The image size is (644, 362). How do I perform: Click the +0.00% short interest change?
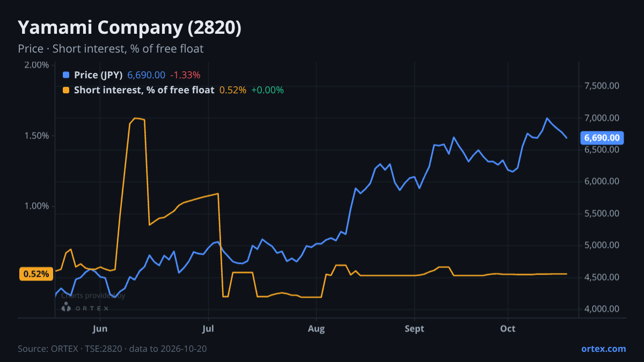click(267, 90)
